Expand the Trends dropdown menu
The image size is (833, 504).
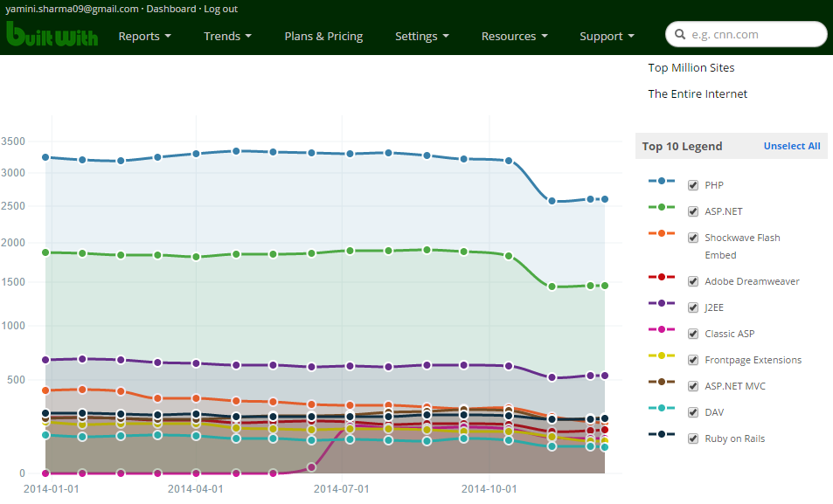coord(227,36)
